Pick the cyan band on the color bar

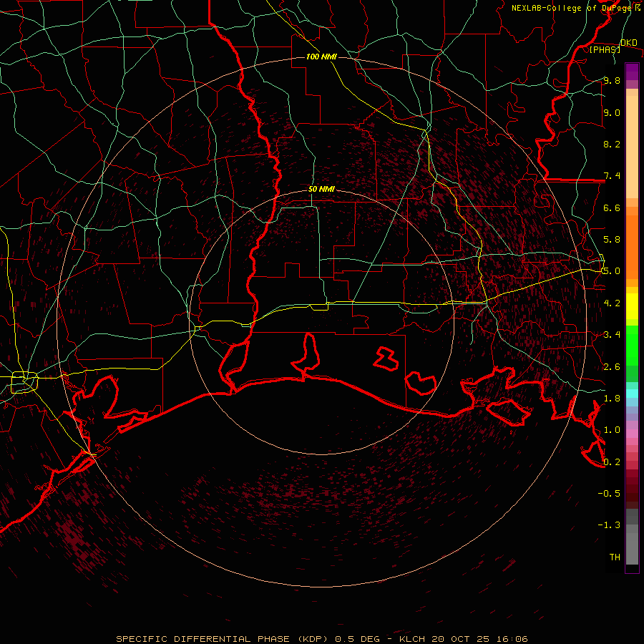pyautogui.click(x=632, y=394)
